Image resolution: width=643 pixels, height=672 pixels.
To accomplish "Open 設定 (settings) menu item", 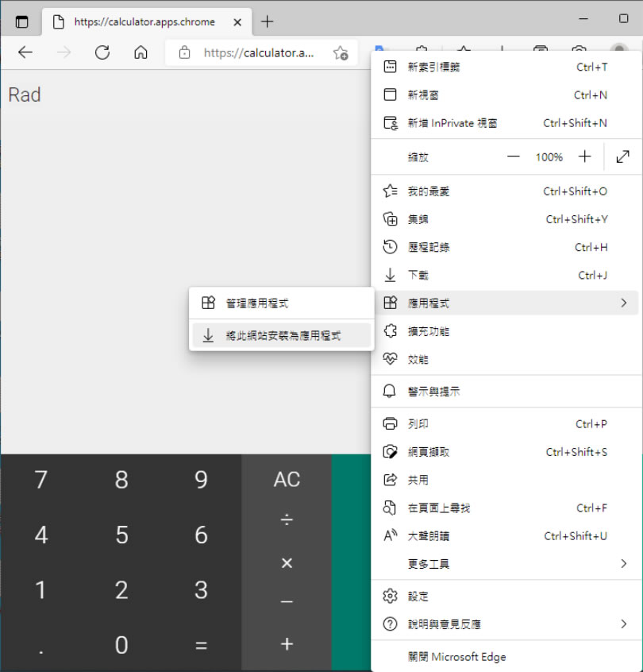I will 505,597.
